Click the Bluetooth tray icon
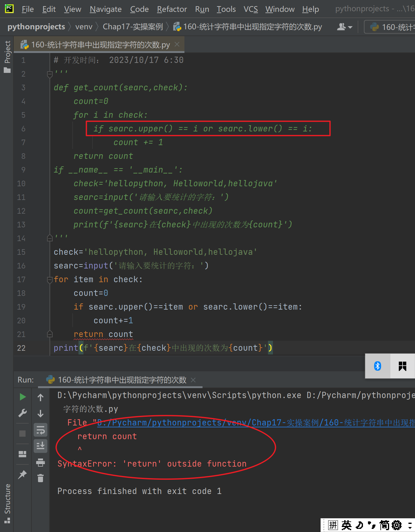This screenshot has width=415, height=532. (378, 366)
